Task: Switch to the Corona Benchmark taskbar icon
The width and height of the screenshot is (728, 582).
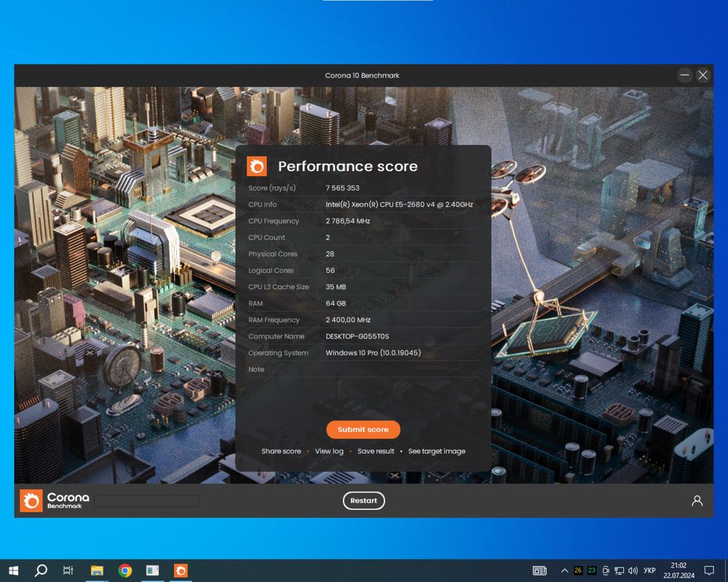Action: click(181, 570)
